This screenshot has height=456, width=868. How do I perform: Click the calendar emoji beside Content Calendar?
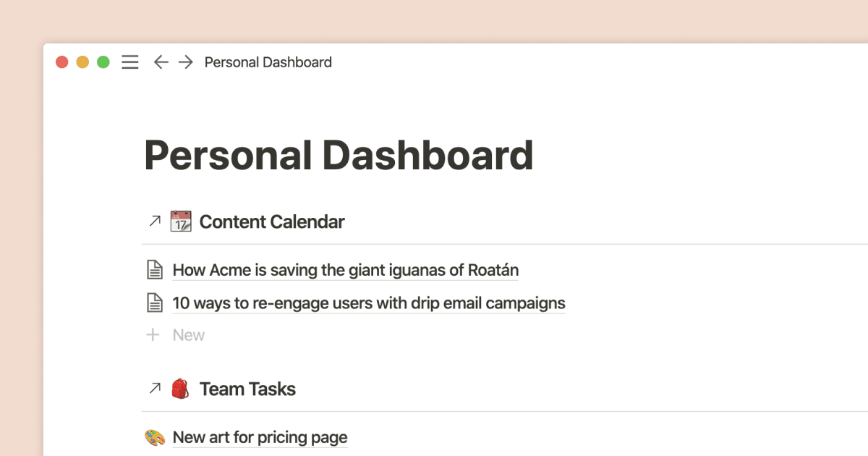(x=180, y=221)
